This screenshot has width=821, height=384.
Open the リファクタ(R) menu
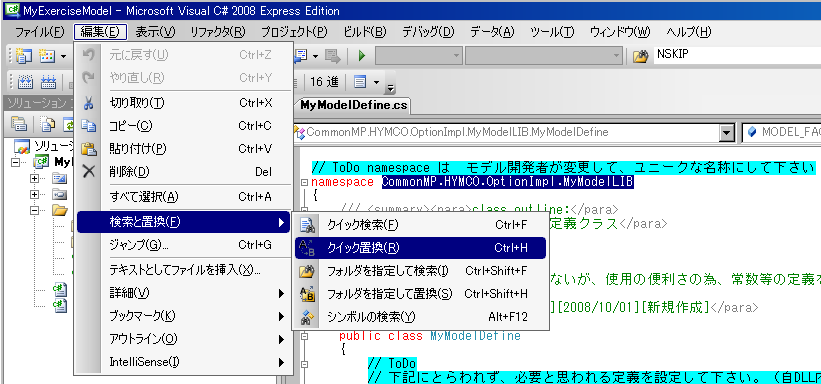click(218, 32)
